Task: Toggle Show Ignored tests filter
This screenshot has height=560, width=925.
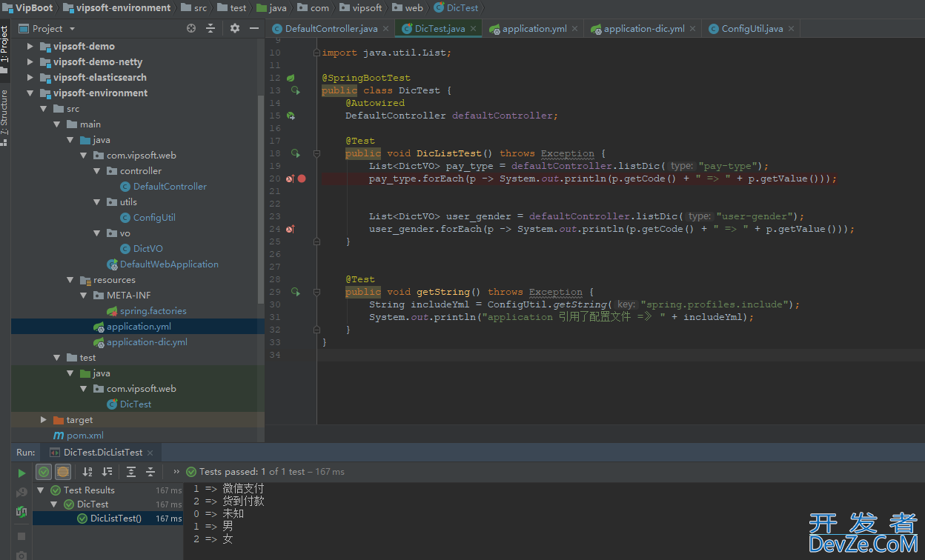Action: 63,472
